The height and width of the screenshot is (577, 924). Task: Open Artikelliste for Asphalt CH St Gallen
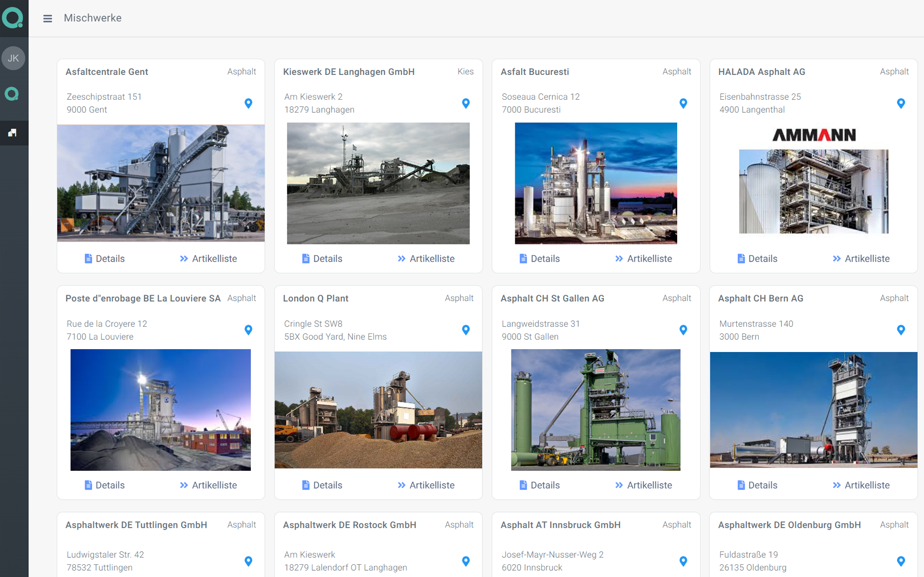pos(643,485)
